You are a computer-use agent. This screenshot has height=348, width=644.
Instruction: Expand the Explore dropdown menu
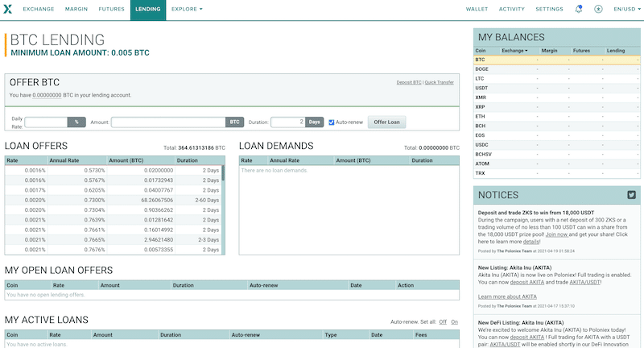pos(187,9)
